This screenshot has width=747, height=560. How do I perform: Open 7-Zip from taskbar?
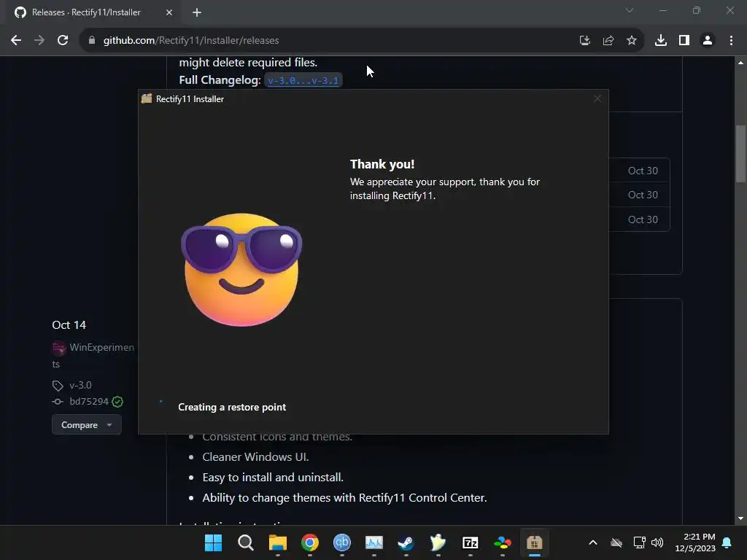[471, 542]
